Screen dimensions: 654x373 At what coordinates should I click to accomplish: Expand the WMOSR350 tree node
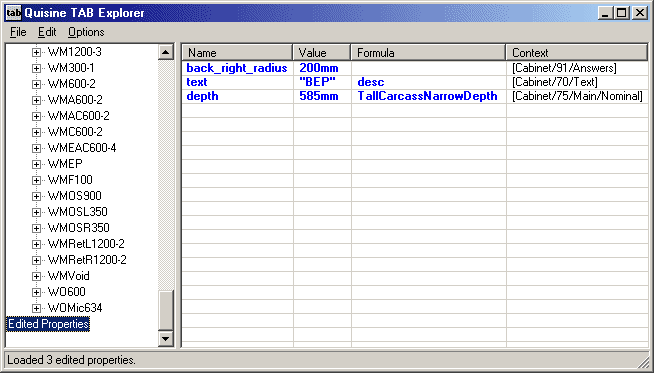[36, 228]
